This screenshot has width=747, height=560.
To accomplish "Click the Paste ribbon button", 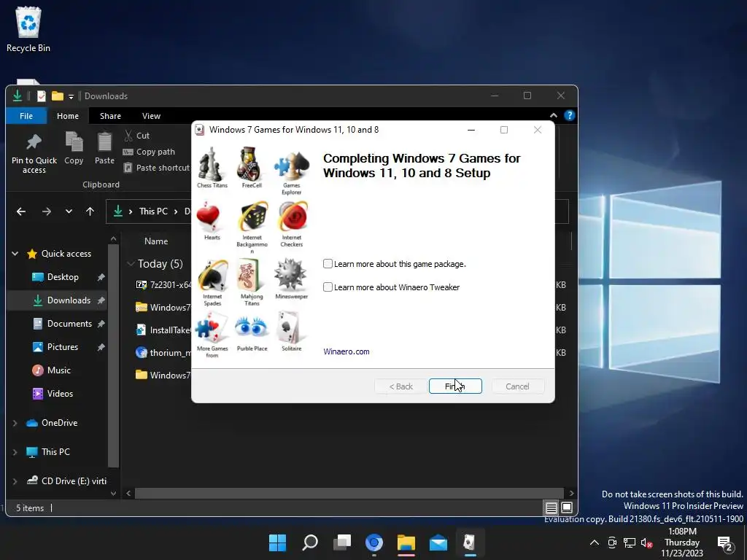I will click(104, 149).
